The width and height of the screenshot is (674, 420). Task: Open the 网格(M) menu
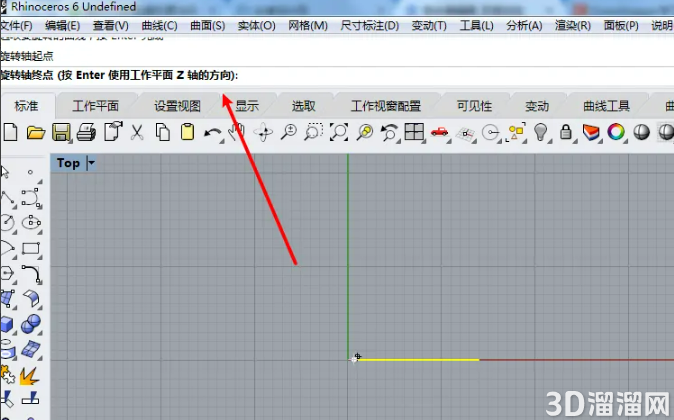(x=308, y=25)
